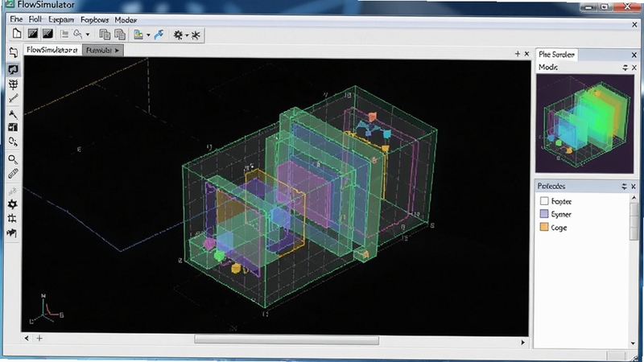The width and height of the screenshot is (644, 362).
Task: Select the greyed-out link tool in sidebar
Action: tap(13, 191)
